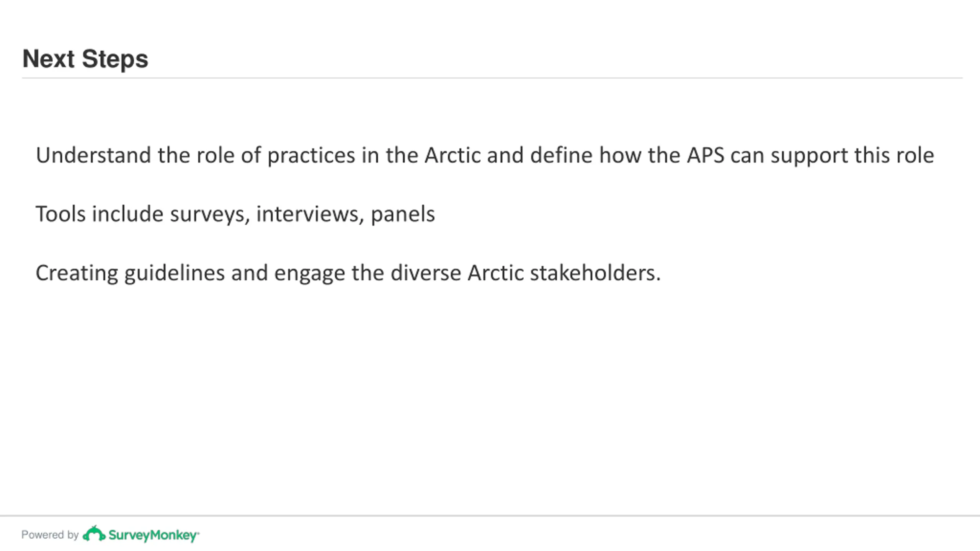Click the word "surveys" in second line
The width and height of the screenshot is (980, 551).
210,215
